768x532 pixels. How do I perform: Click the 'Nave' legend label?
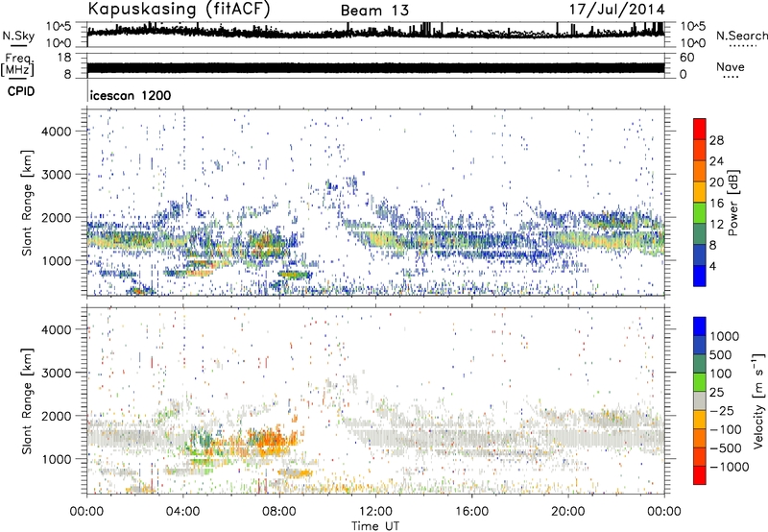tap(730, 66)
